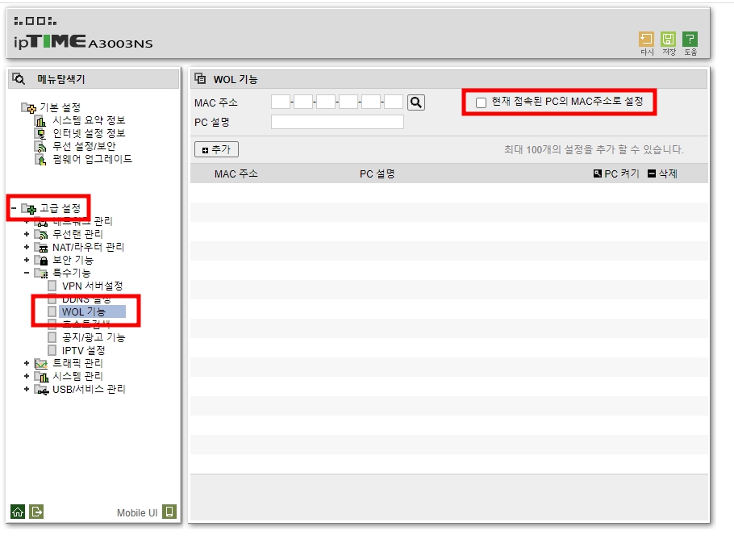734x560 pixels.
Task: Click the 메뉴탐색기 magnifier icon
Action: (x=19, y=78)
